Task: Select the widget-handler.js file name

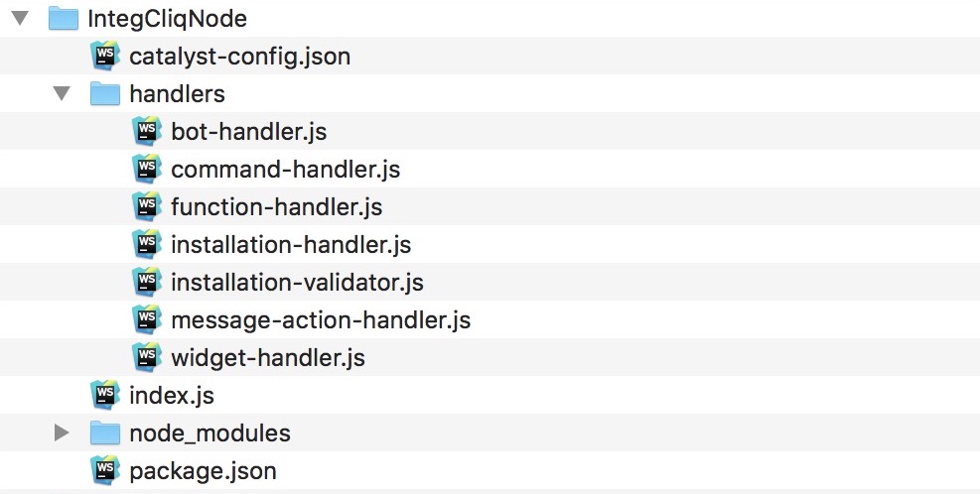Action: point(268,357)
